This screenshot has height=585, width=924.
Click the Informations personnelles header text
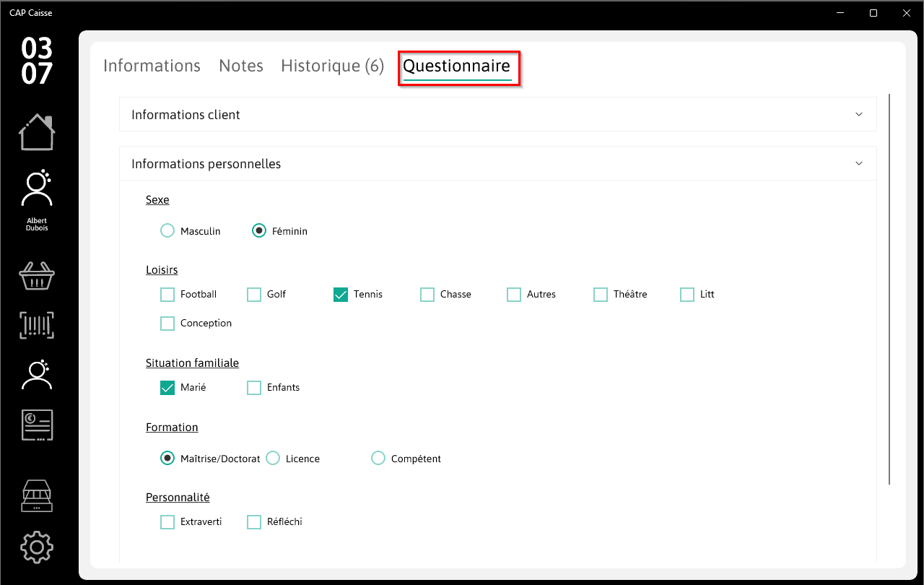[206, 164]
